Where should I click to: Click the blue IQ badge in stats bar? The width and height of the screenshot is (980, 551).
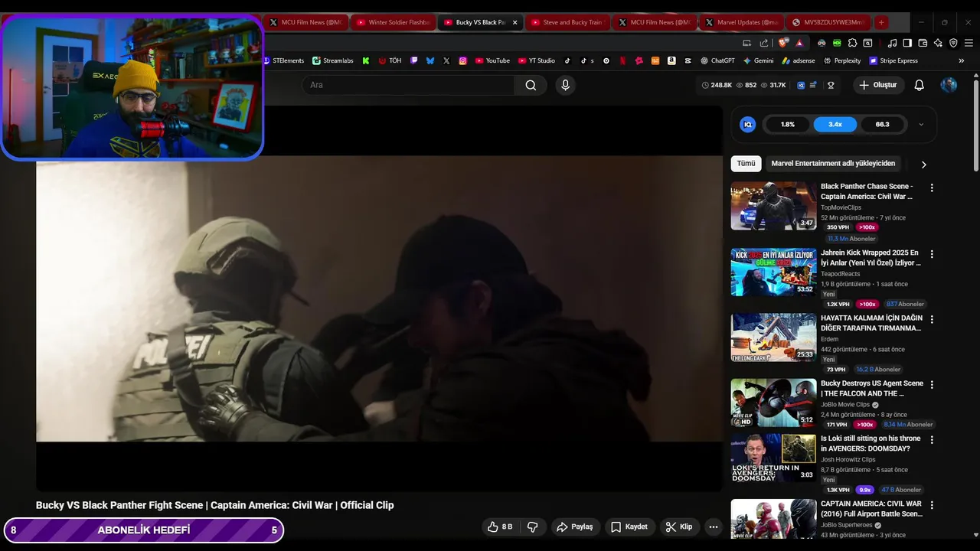(x=801, y=85)
